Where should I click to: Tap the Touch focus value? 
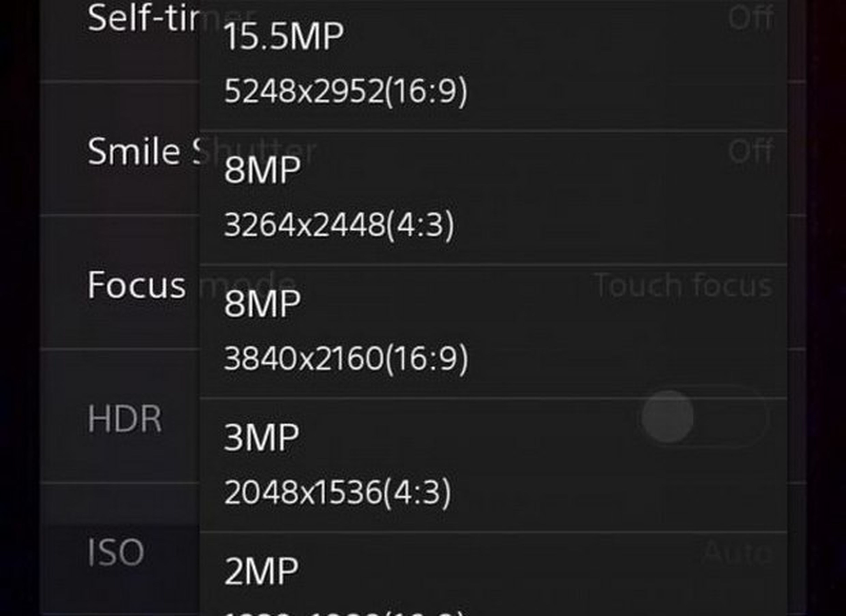point(683,285)
